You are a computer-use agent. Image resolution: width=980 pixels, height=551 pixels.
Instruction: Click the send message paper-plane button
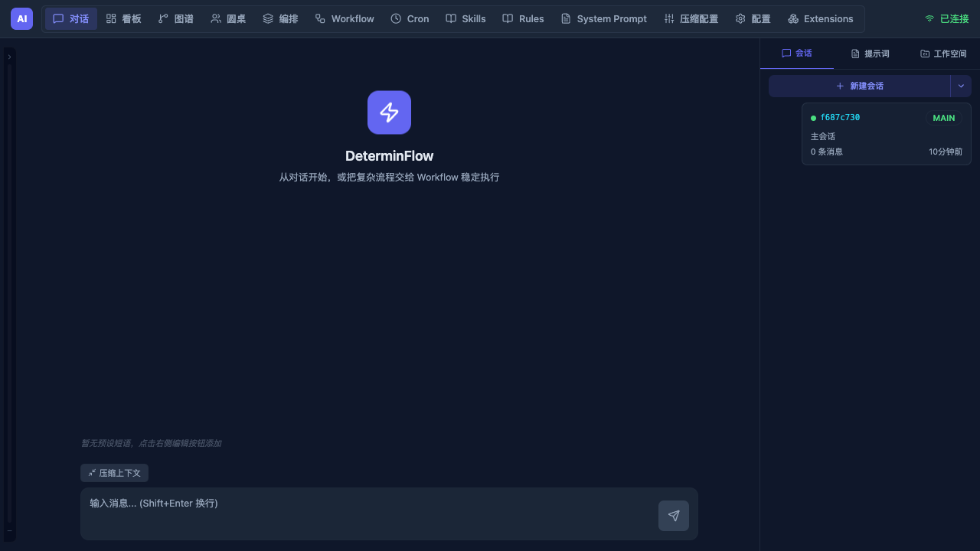pos(674,516)
